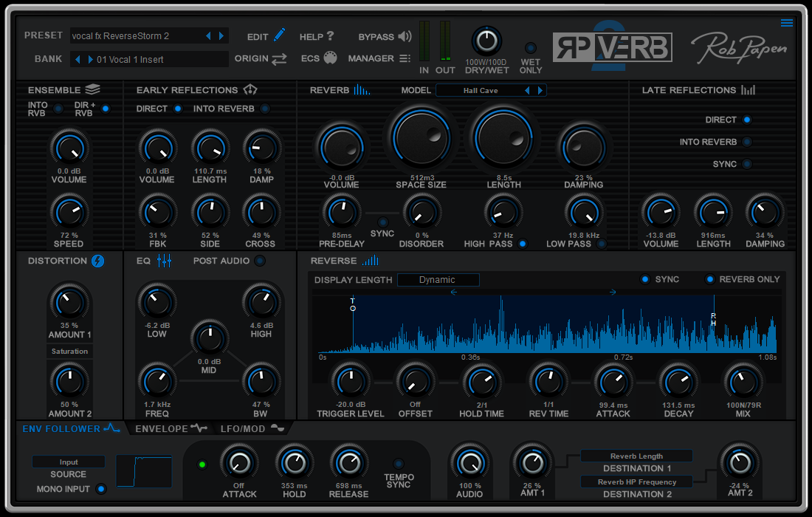Viewport: 812px width, 517px height.
Task: Open the Display Length Dynamic dropdown
Action: click(438, 280)
